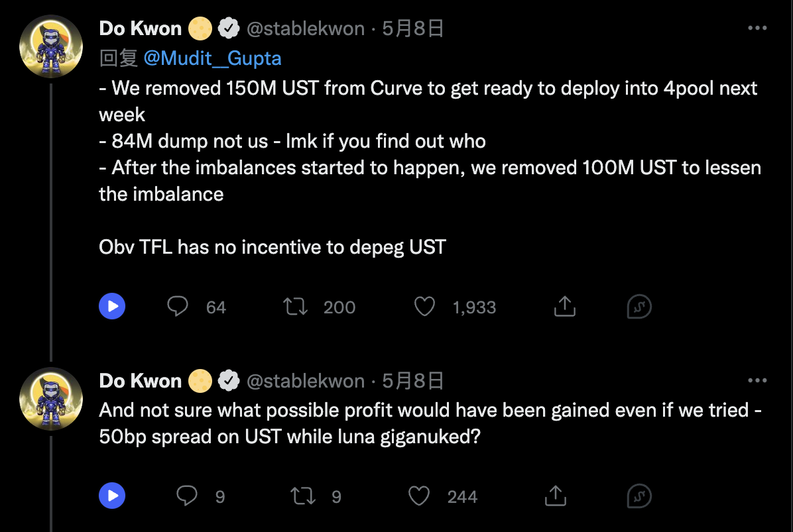Open Do Kwon's avatar on second tweet
Image resolution: width=793 pixels, height=532 pixels.
(51, 399)
